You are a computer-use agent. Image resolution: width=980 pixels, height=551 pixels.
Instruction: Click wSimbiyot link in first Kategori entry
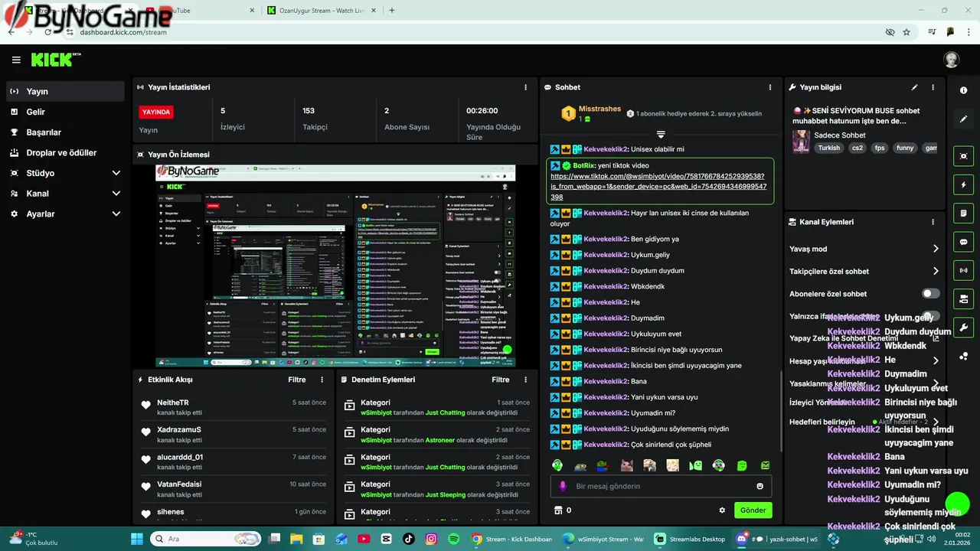pos(376,413)
